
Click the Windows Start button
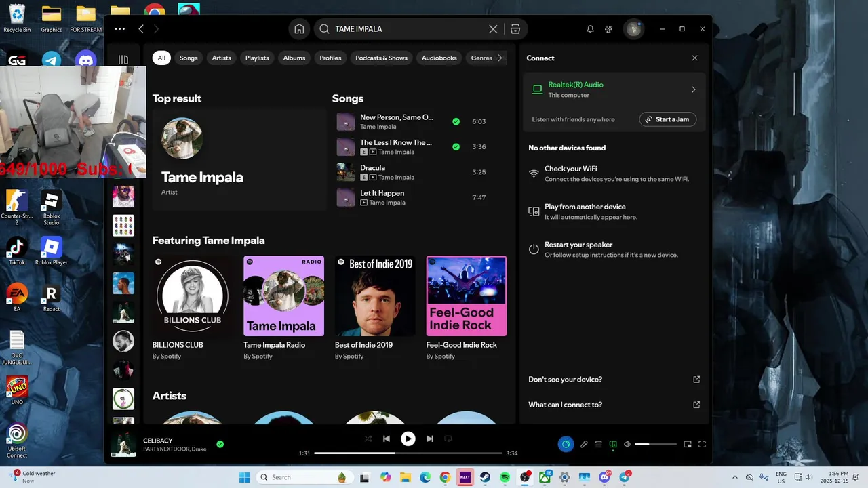point(244,477)
